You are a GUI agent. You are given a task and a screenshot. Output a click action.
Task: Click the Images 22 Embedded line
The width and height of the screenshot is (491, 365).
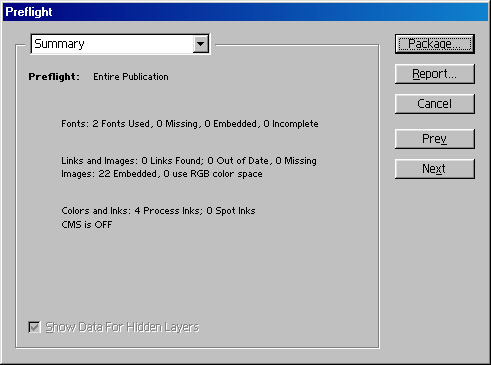[x=162, y=174]
